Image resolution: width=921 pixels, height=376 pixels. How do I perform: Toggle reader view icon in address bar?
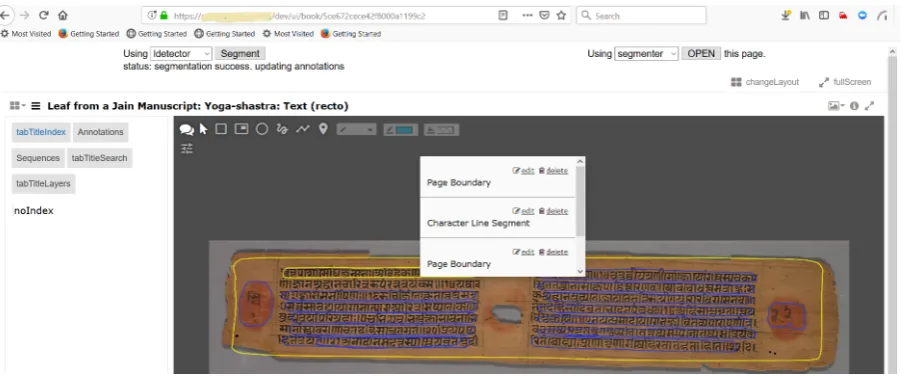[x=503, y=15]
